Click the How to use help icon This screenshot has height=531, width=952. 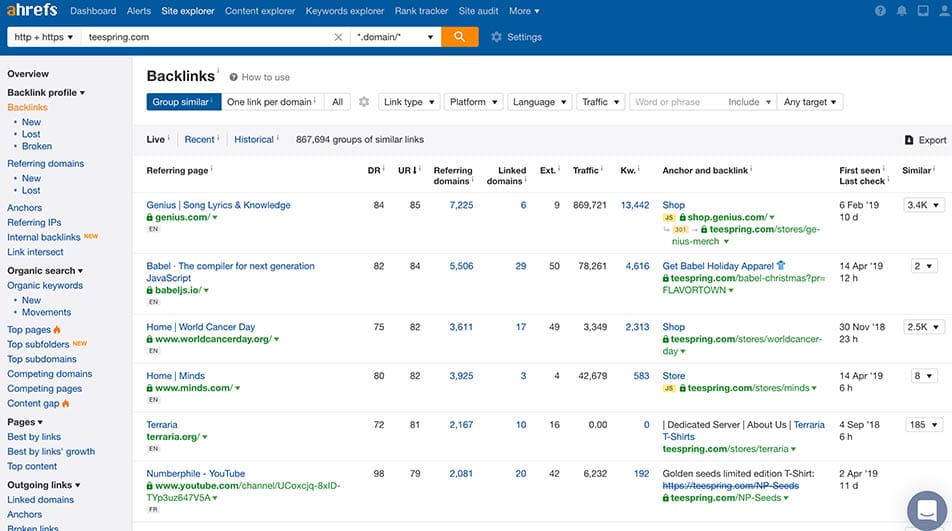tap(233, 77)
